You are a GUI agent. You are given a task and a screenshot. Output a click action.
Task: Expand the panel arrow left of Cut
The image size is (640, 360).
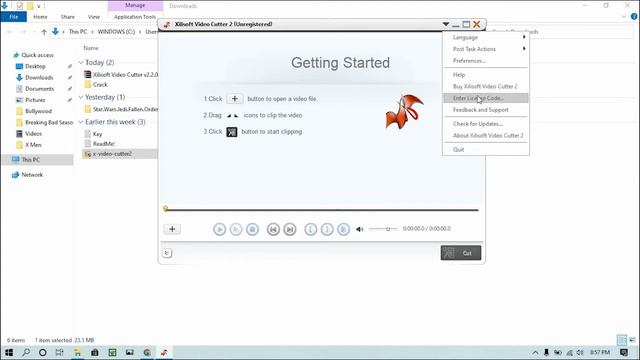tap(167, 253)
